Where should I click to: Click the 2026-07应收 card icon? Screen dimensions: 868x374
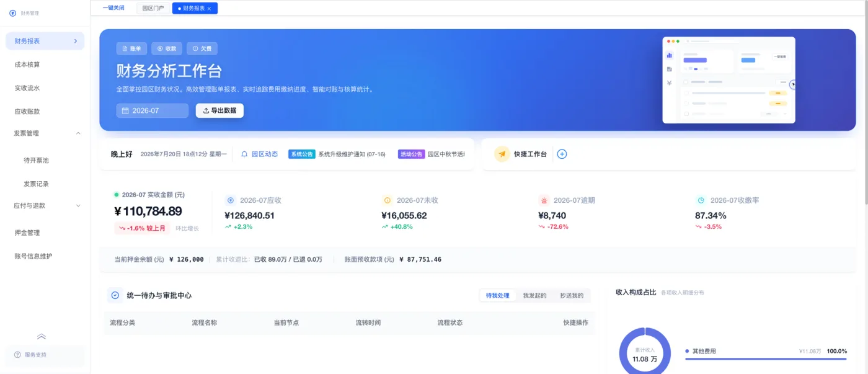[x=231, y=200]
